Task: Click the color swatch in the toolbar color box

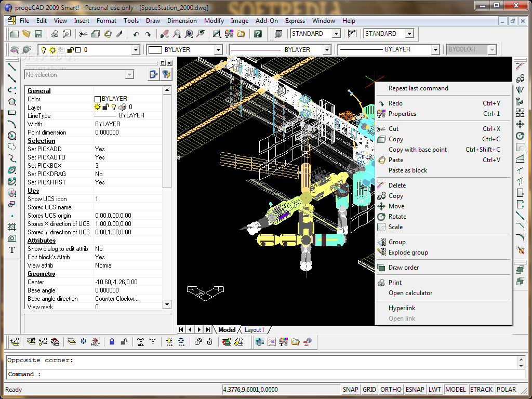Action: [155, 50]
